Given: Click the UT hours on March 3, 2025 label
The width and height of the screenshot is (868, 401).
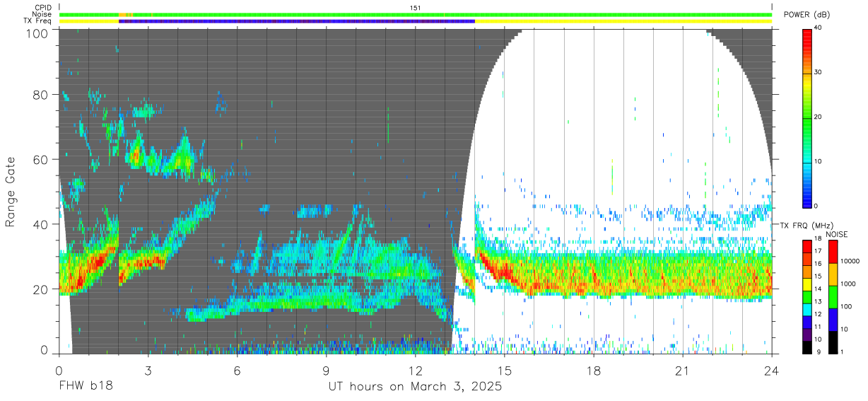Looking at the screenshot, I should click(x=415, y=387).
